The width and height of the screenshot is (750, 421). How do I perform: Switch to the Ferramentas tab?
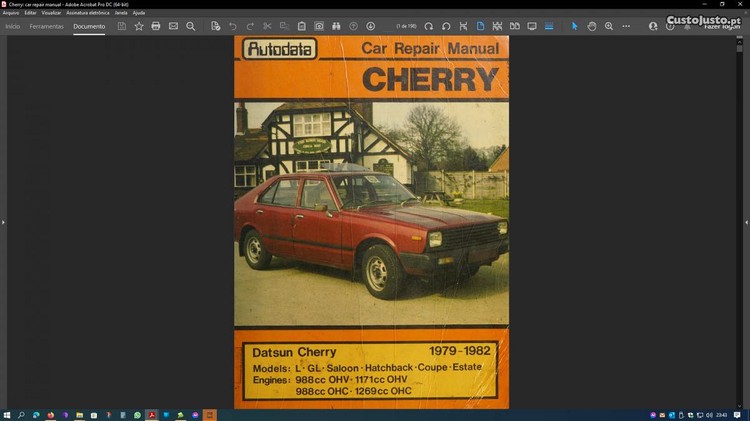pos(47,26)
